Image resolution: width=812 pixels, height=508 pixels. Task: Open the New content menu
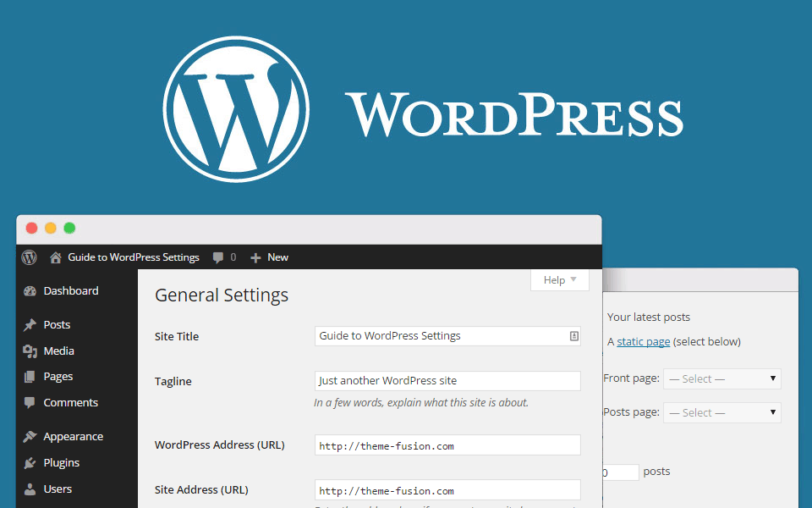click(x=268, y=257)
